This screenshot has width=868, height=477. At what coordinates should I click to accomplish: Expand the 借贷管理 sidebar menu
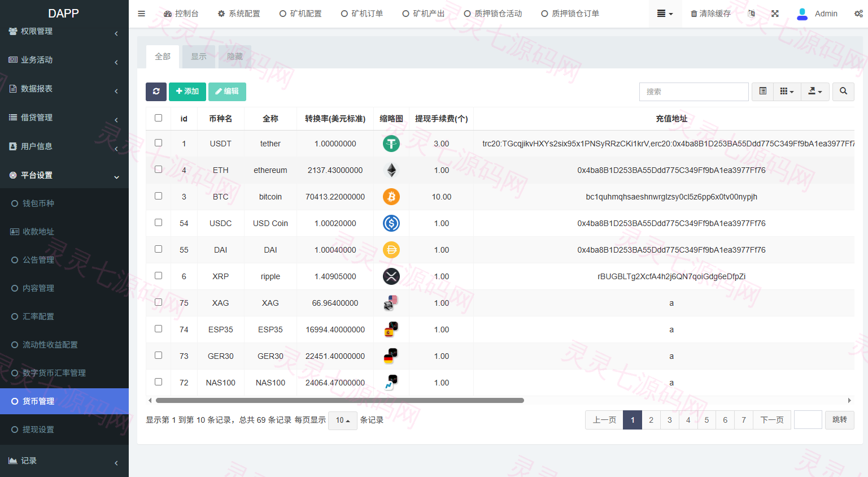[x=64, y=118]
